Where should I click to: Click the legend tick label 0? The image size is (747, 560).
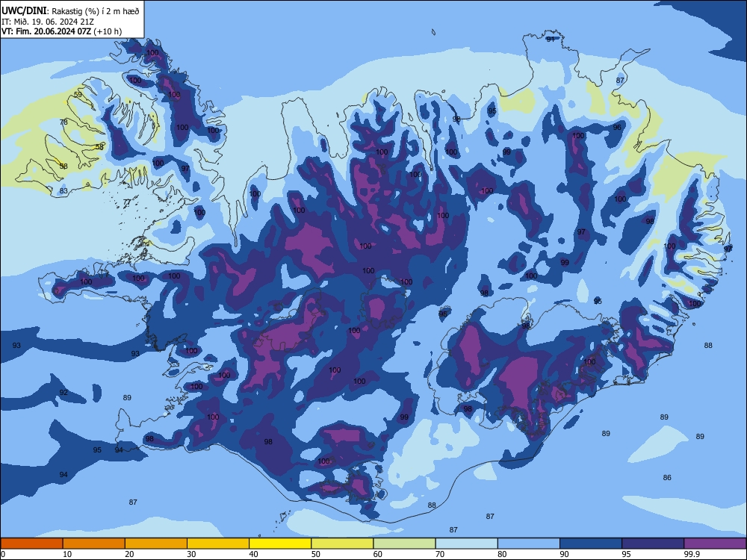tap(3, 554)
